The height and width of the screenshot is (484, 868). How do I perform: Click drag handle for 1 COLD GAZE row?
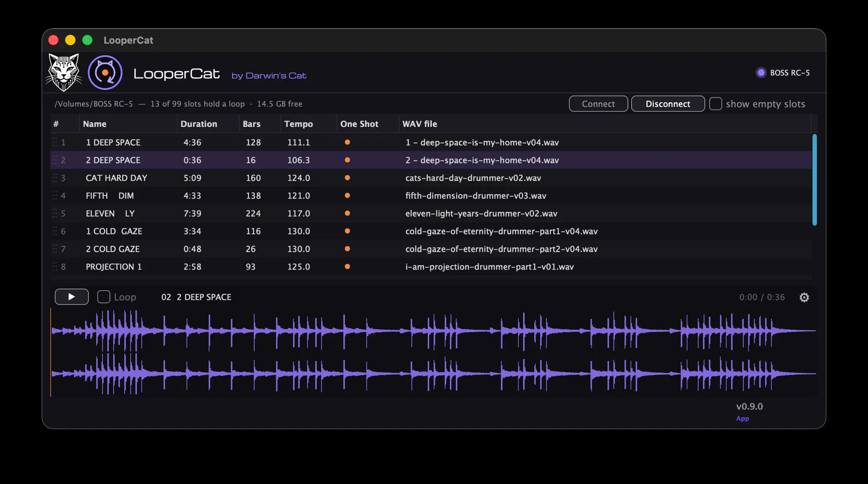tap(55, 231)
